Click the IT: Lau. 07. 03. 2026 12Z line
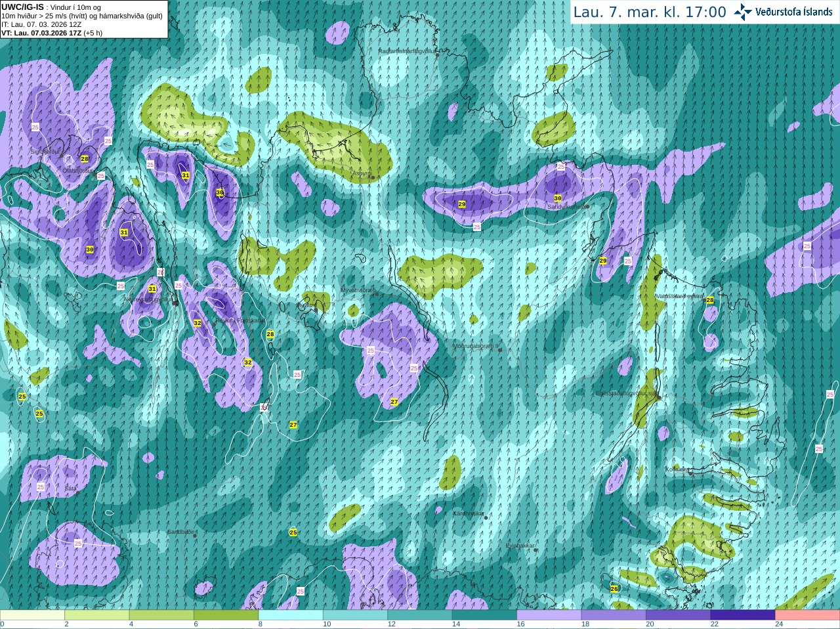 pyautogui.click(x=41, y=24)
